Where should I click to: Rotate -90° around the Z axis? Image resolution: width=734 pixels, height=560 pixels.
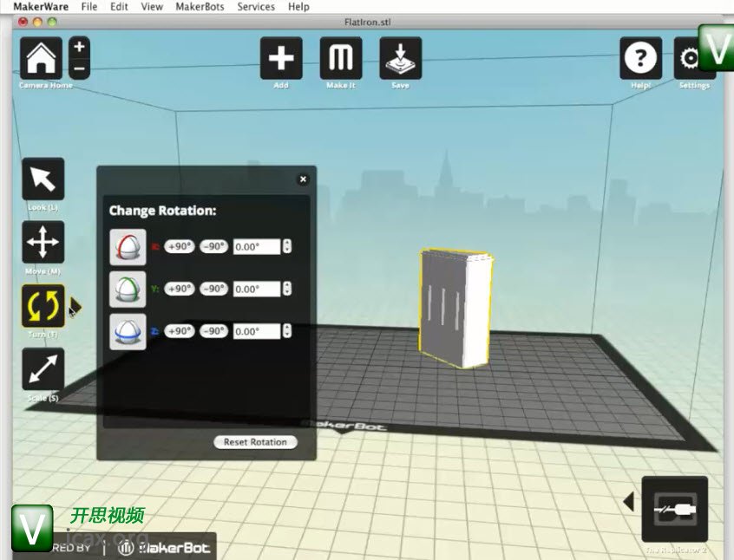pyautogui.click(x=213, y=331)
